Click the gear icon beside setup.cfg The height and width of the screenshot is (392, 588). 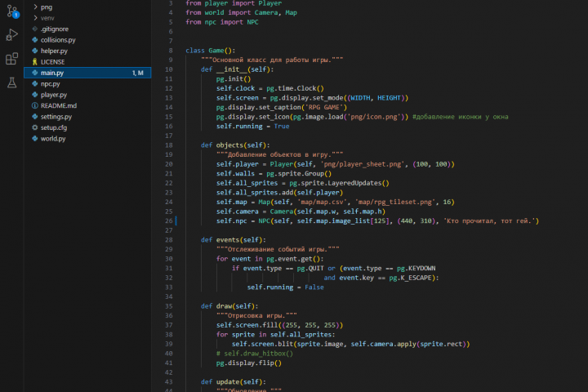35,127
